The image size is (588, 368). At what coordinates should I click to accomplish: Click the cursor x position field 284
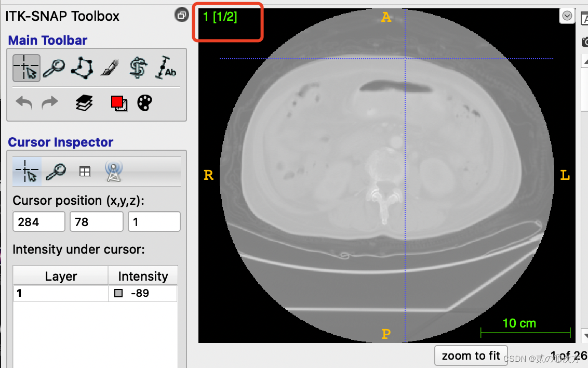click(39, 222)
